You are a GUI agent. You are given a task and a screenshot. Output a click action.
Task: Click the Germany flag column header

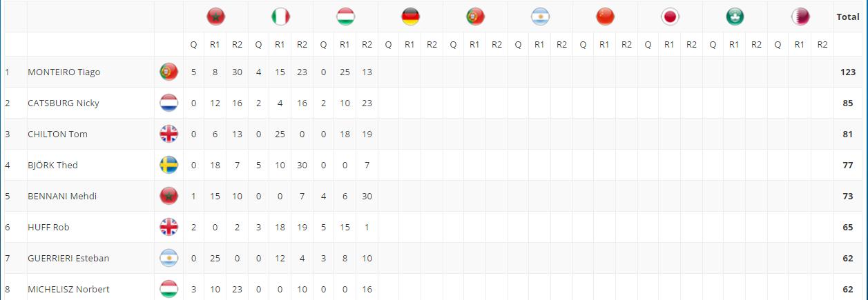pyautogui.click(x=410, y=17)
